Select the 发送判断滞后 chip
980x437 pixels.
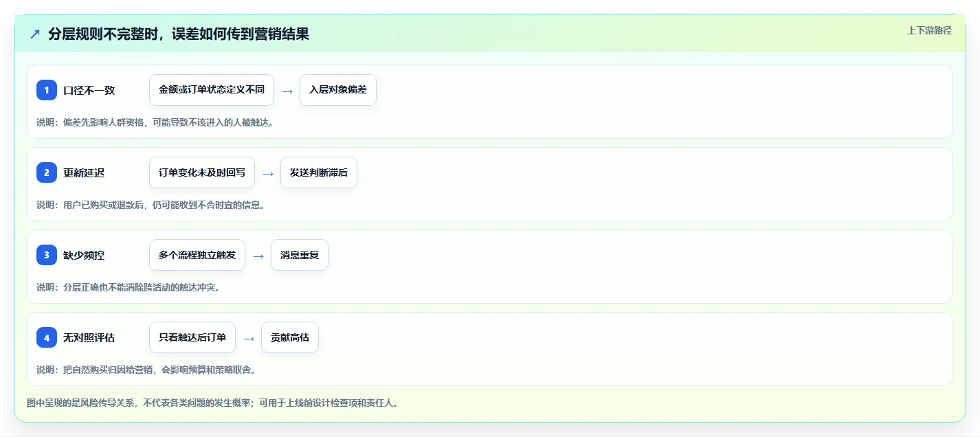(x=319, y=172)
